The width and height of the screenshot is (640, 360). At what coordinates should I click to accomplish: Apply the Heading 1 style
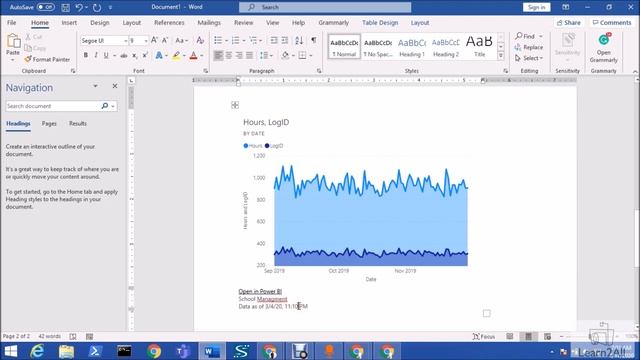click(412, 47)
